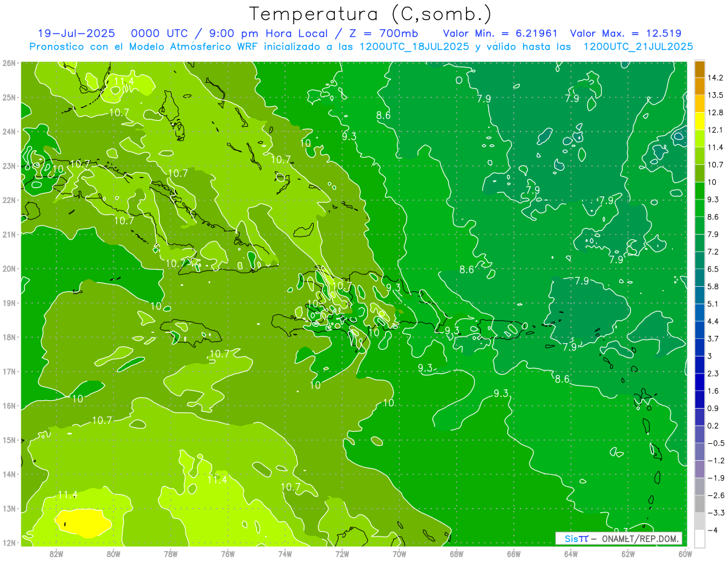Click the '62W' longitude axis label
The image size is (728, 562).
pyautogui.click(x=628, y=554)
